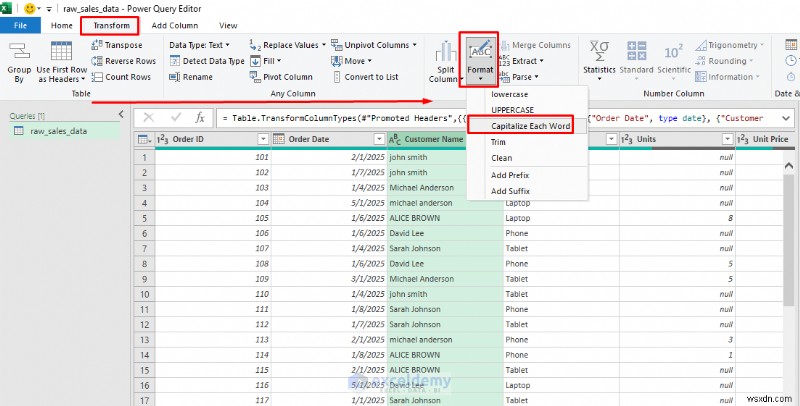Click the Order ID 123 type icon
Viewport: 800px width, 406px height.
coord(163,139)
